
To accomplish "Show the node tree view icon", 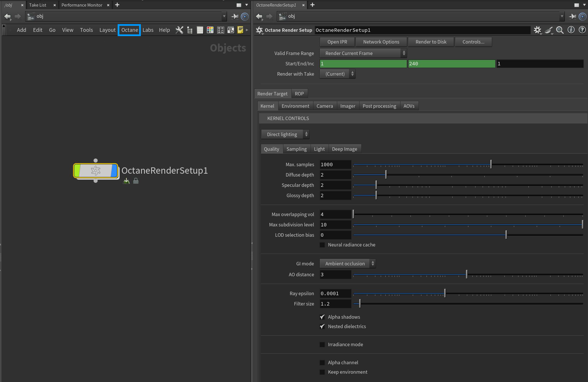I will [190, 30].
